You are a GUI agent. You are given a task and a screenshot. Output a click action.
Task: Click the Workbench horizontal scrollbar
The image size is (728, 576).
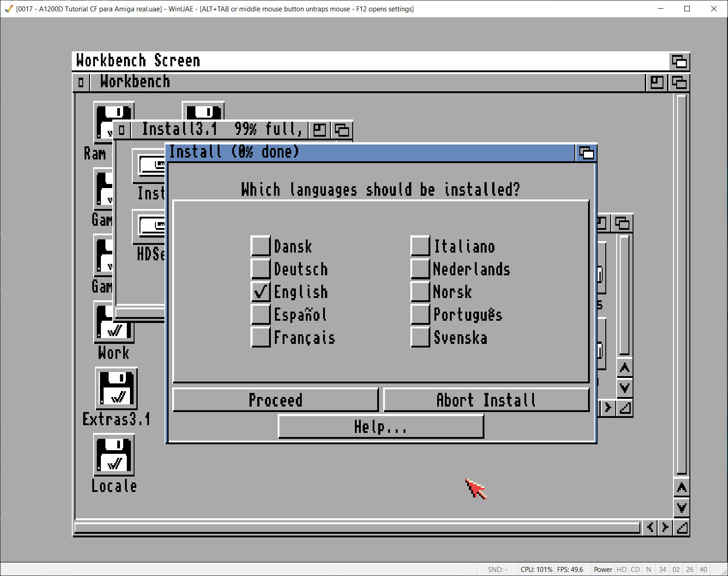(357, 527)
